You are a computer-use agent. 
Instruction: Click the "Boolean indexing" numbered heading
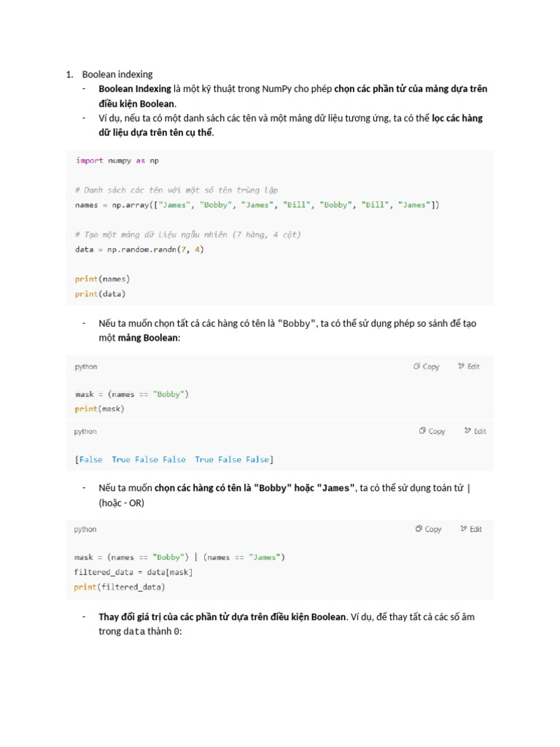(117, 74)
